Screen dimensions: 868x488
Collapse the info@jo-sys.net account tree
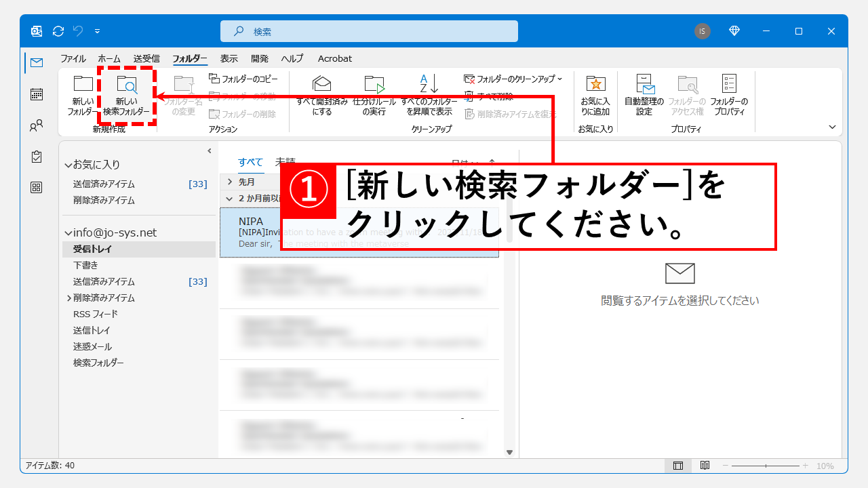coord(68,233)
